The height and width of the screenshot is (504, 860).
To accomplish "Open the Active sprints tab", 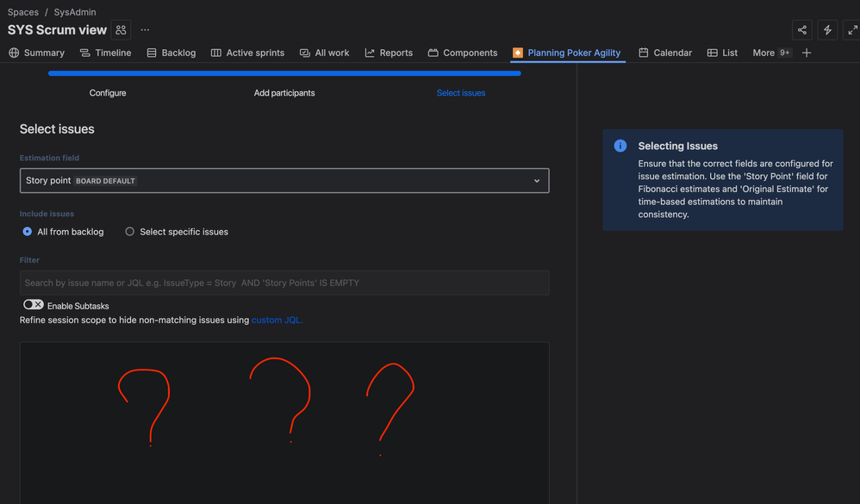I will [x=247, y=53].
